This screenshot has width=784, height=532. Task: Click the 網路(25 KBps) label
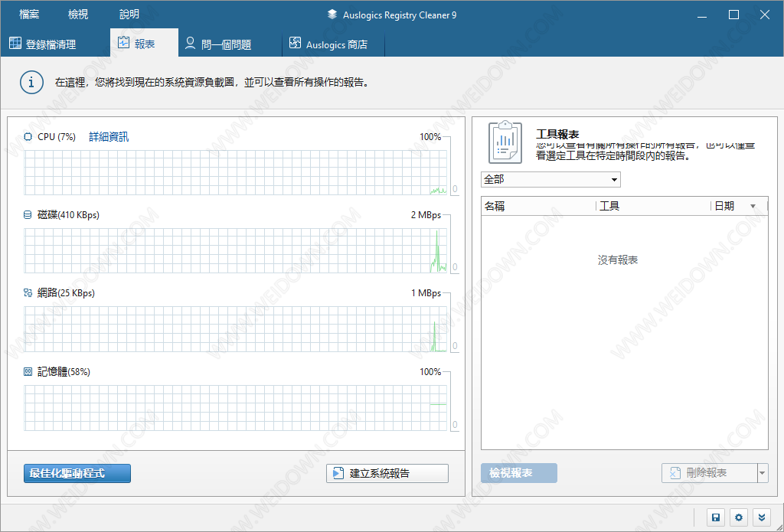pos(66,293)
